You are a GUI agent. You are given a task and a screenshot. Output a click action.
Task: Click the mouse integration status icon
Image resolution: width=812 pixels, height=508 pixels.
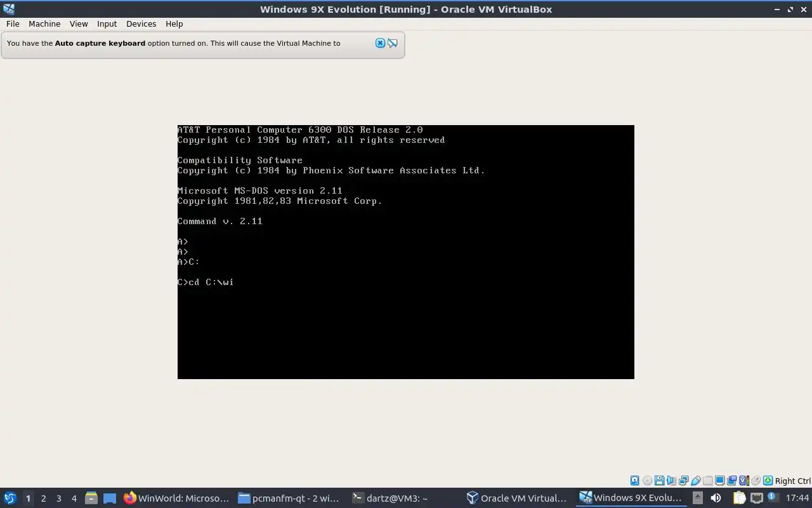coord(756,481)
